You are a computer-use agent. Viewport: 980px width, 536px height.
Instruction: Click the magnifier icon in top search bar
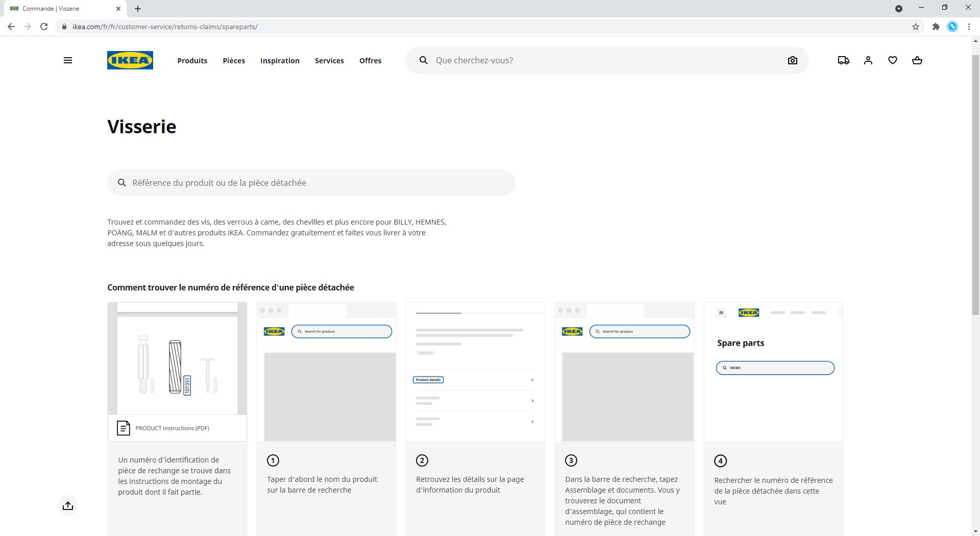423,60
